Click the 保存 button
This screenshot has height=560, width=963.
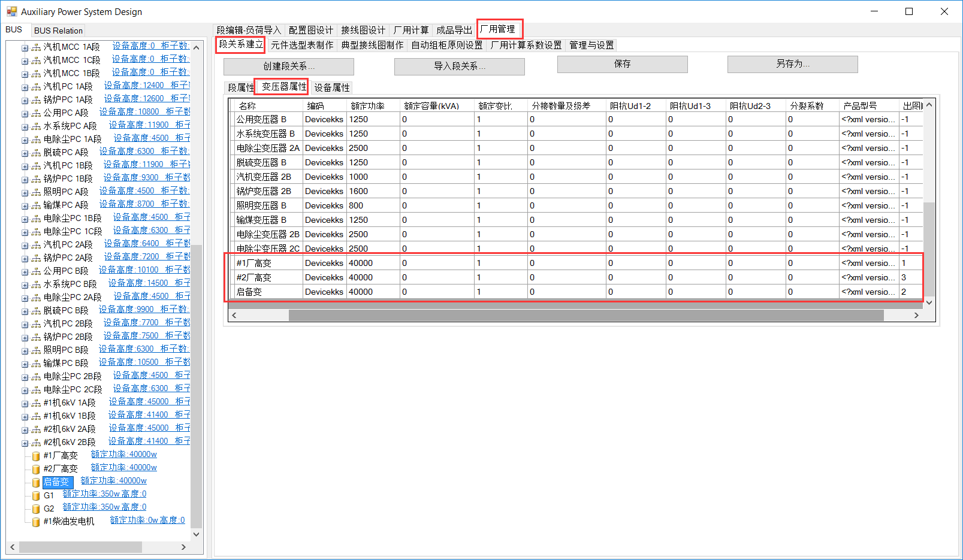pos(622,63)
